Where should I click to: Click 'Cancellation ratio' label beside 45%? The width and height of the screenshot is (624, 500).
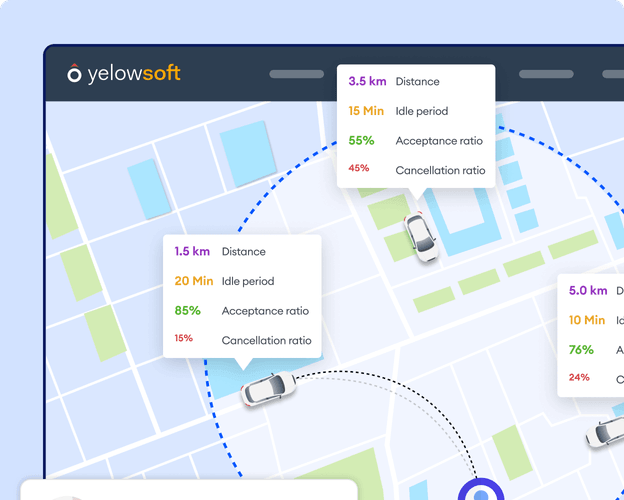tap(440, 170)
